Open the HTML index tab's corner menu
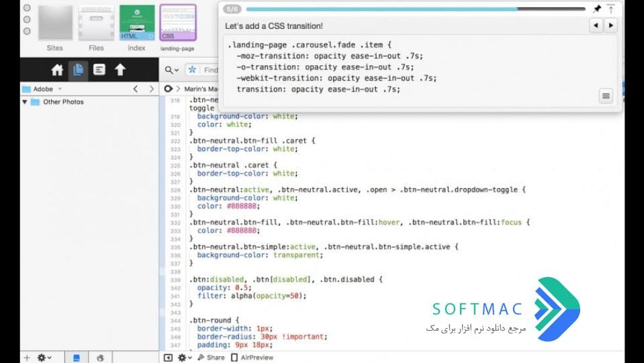 [150, 36]
